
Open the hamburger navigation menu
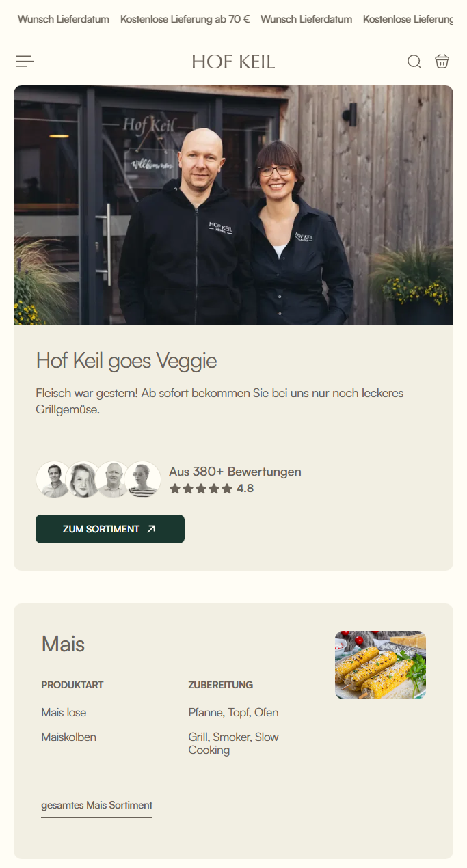(25, 62)
